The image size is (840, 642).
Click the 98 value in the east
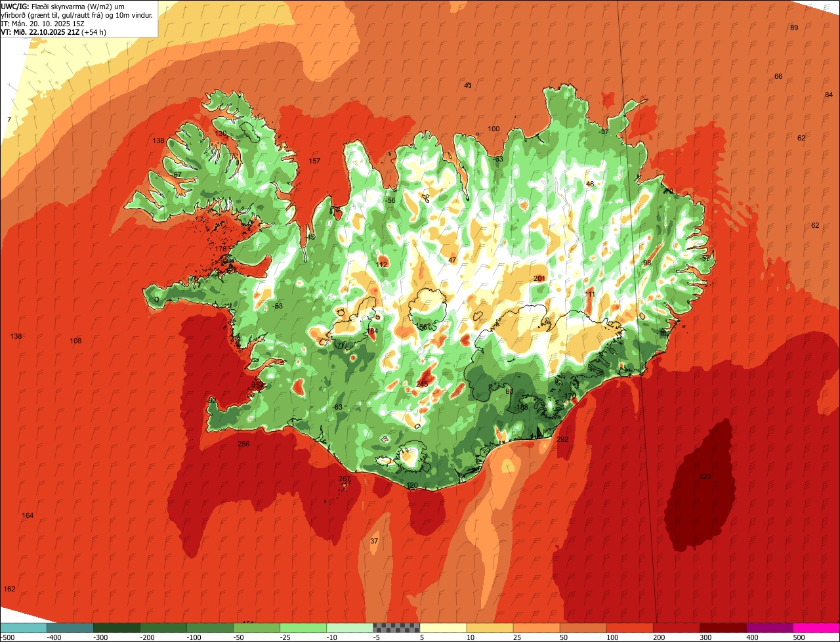point(647,263)
